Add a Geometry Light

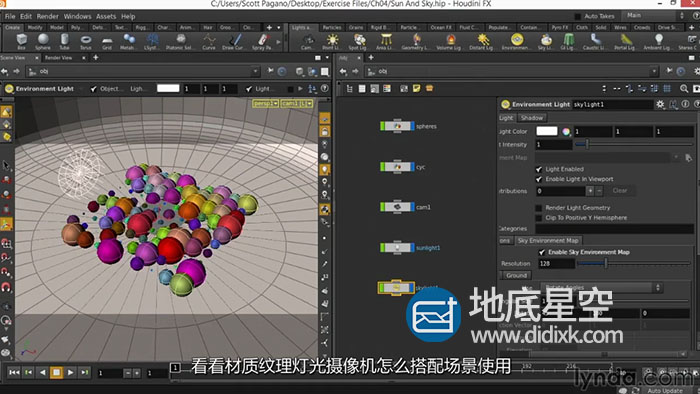[415, 41]
